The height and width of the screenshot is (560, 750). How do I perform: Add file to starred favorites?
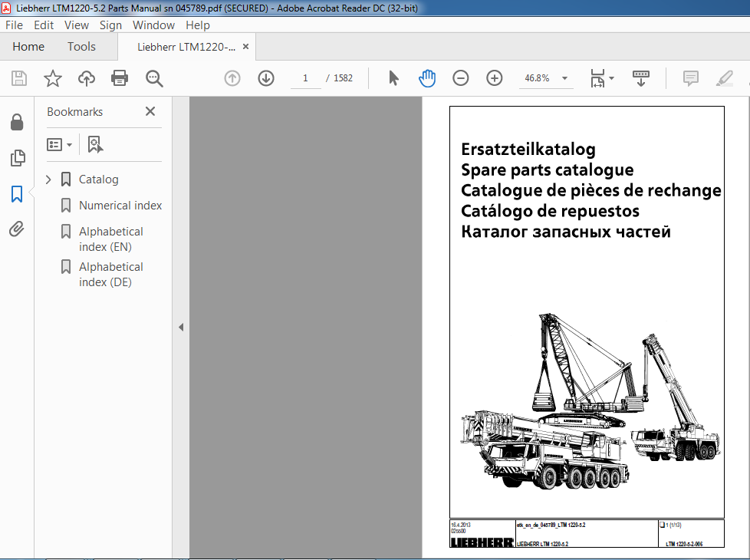(53, 78)
